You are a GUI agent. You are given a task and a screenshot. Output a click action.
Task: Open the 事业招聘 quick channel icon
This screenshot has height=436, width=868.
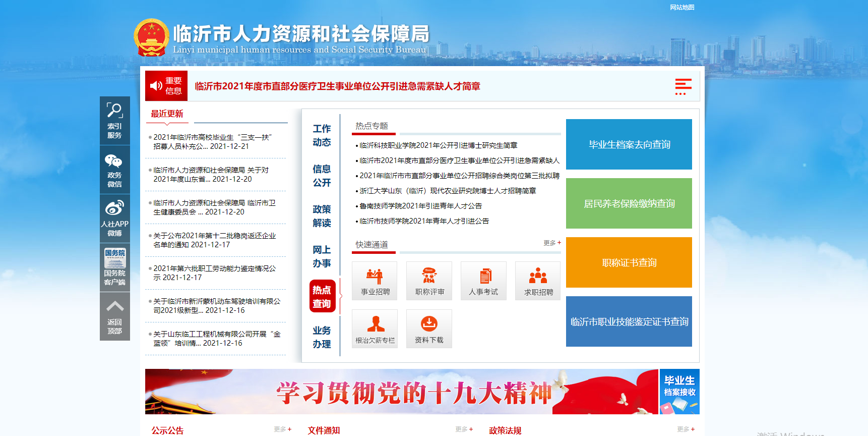(375, 281)
